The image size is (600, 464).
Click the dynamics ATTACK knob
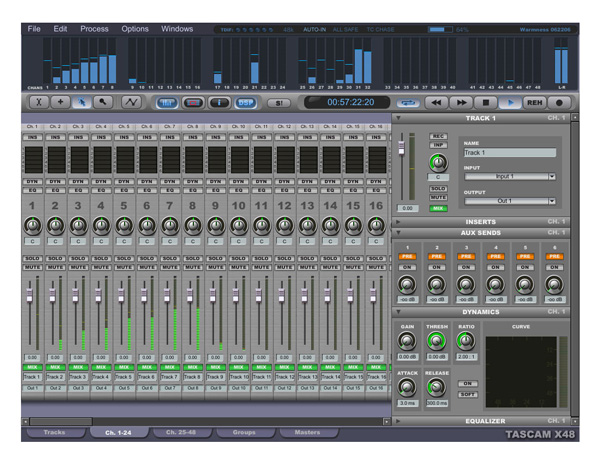(407, 387)
